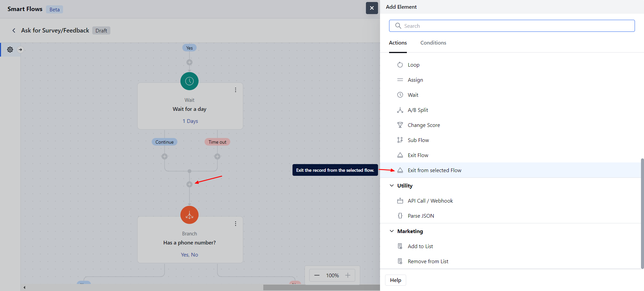Click the Wait clock icon in Actions list
The image size is (644, 291).
click(400, 95)
